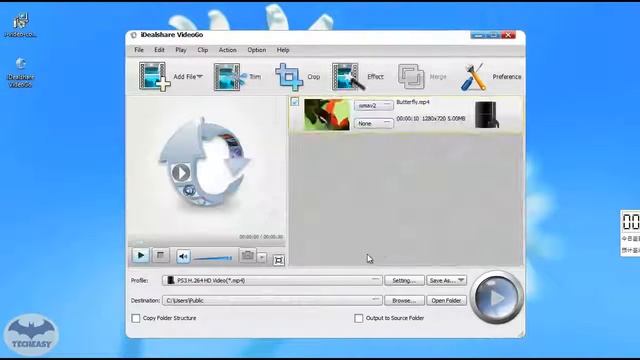Open the snapshot options dropdown arrow
640x360 pixels.
(262, 257)
